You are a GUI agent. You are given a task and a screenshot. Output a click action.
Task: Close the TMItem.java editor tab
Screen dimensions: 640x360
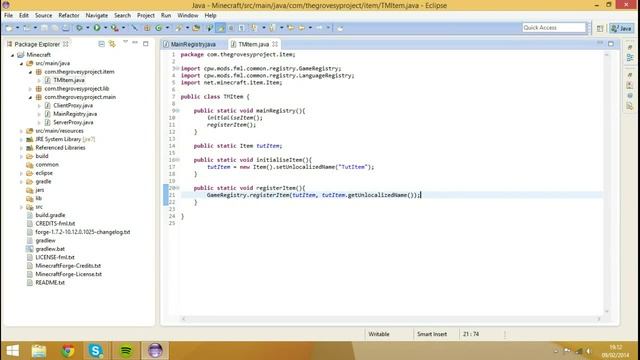(275, 44)
